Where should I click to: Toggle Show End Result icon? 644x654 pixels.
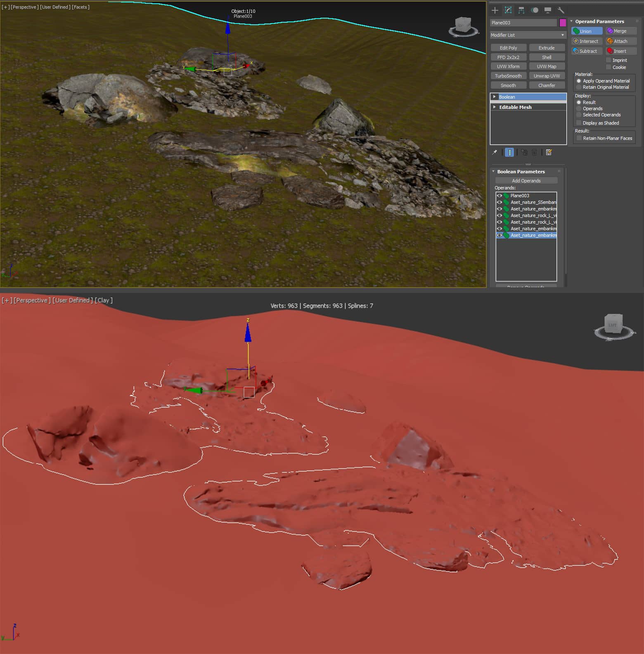click(x=509, y=152)
